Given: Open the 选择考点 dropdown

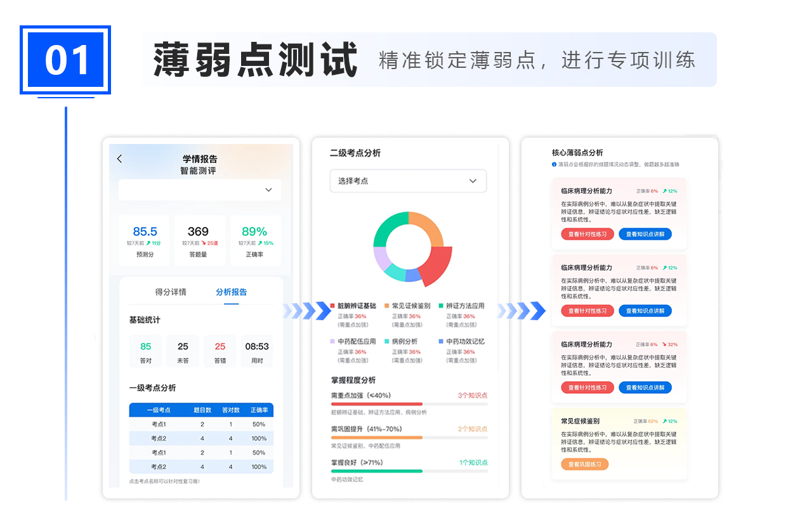Looking at the screenshot, I should click(x=408, y=181).
